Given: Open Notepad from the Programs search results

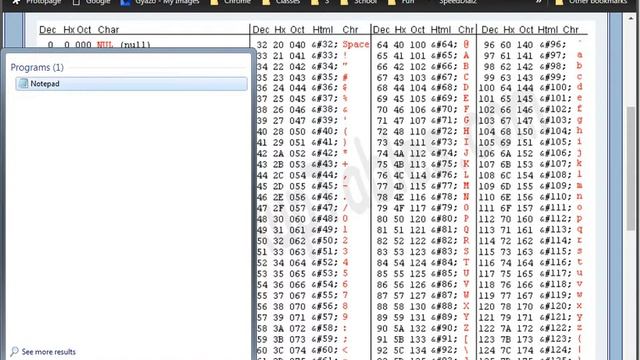Looking at the screenshot, I should [x=131, y=84].
